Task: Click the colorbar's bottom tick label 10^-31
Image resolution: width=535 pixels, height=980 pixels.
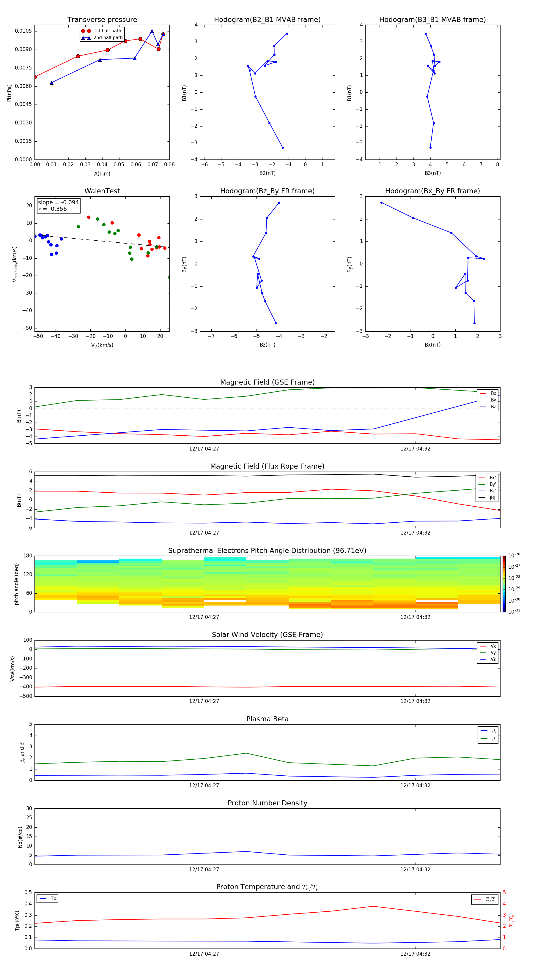Action: pos(514,611)
